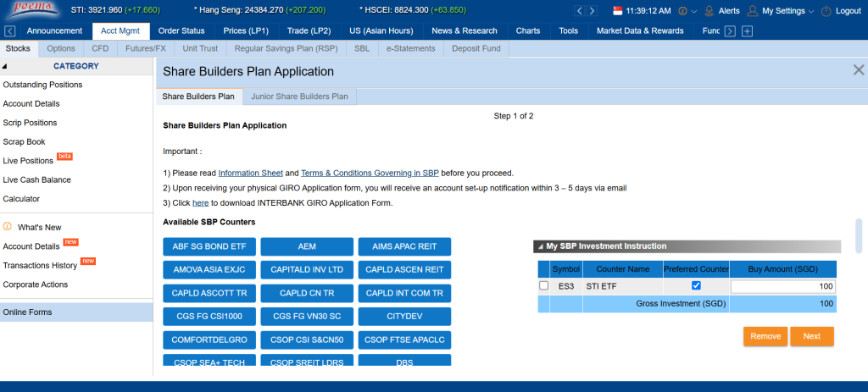Viewport: 868px width, 392px height.
Task: Switch to the Trade (LP2) tab
Action: coord(309,31)
